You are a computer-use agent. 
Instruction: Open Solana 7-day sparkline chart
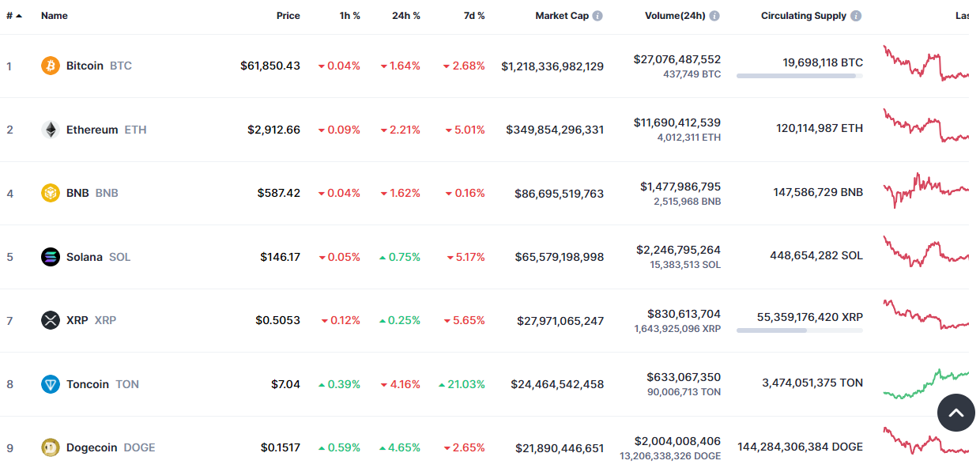point(925,251)
